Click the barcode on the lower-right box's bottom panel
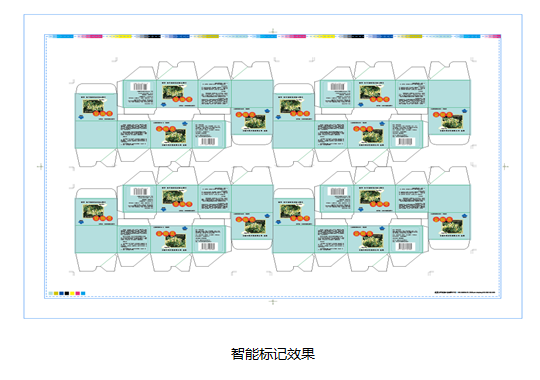540x380 pixels. click(405, 247)
